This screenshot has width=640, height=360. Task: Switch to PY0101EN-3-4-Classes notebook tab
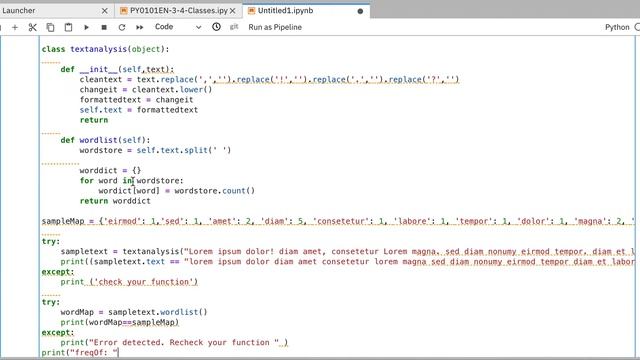[x=179, y=11]
